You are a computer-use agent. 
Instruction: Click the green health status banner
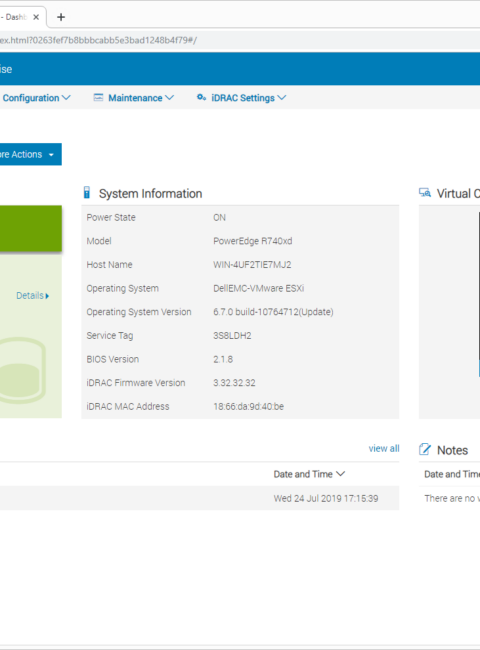pyautogui.click(x=31, y=228)
